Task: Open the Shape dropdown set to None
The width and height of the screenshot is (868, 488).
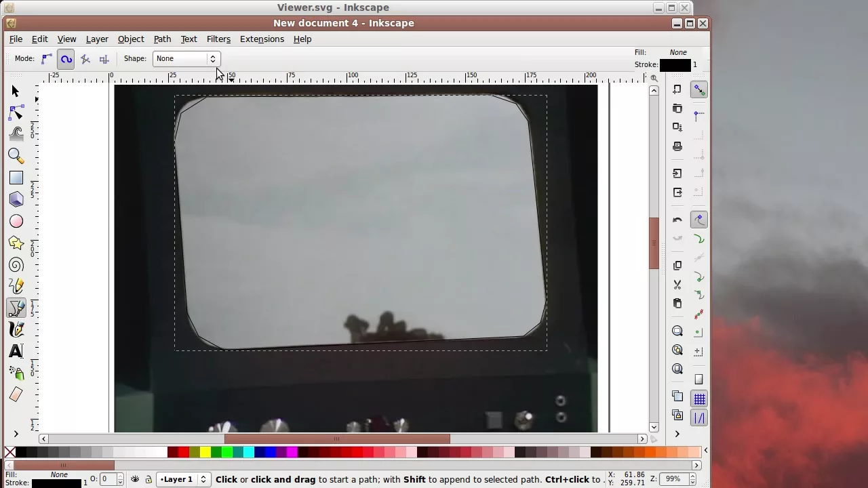Action: pyautogui.click(x=186, y=59)
